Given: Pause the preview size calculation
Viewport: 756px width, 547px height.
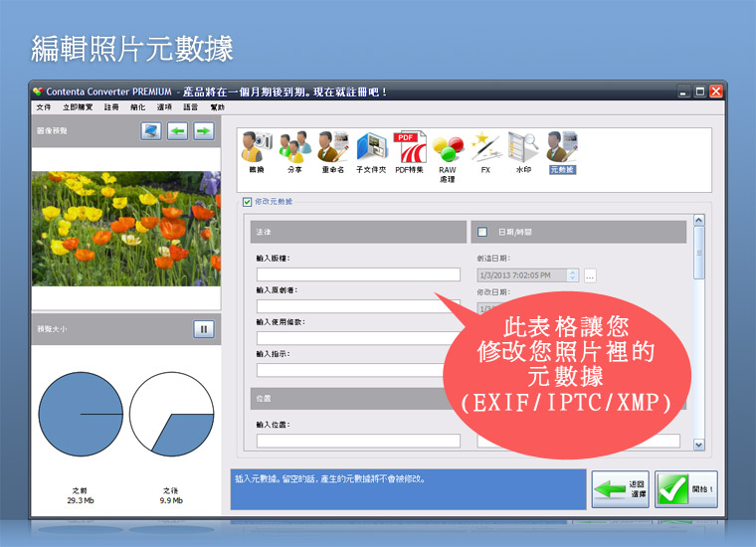Looking at the screenshot, I should pos(204,329).
